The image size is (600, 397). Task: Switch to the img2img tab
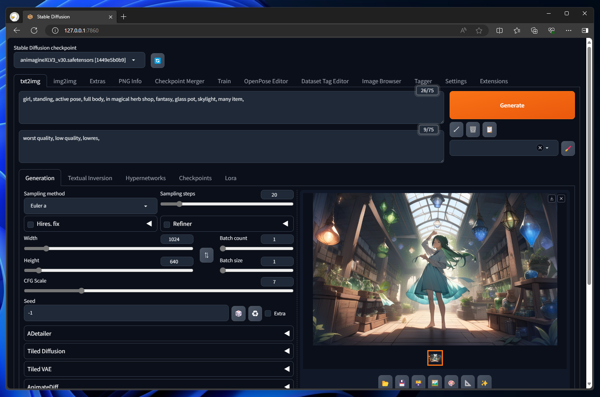[x=65, y=81]
